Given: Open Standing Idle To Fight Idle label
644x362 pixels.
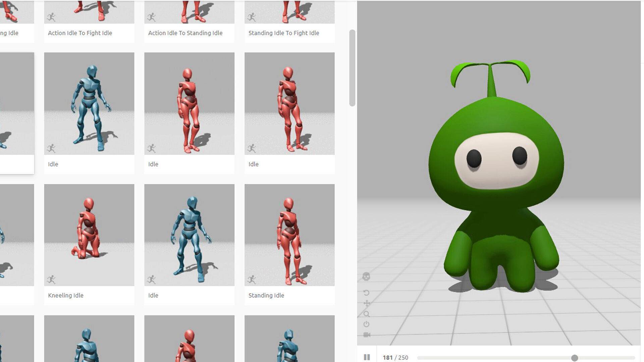Looking at the screenshot, I should click(284, 33).
